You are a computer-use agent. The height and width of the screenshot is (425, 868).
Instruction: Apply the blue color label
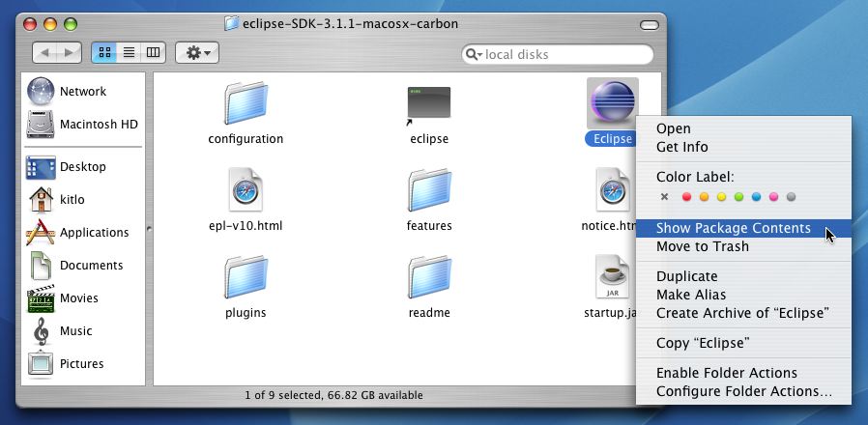(756, 197)
